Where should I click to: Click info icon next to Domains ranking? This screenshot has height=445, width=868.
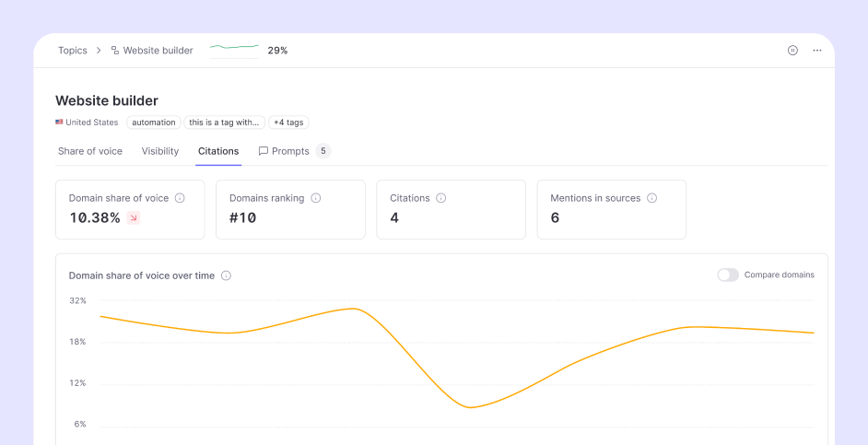[315, 198]
